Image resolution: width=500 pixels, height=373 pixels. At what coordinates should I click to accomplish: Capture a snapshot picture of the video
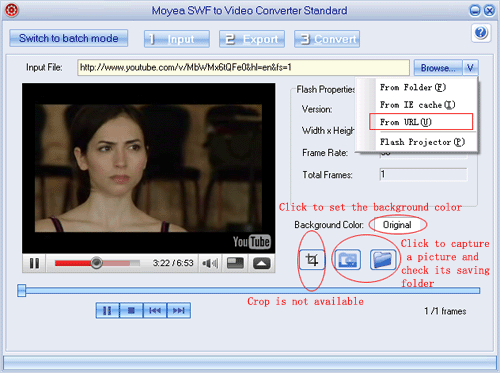pyautogui.click(x=348, y=259)
